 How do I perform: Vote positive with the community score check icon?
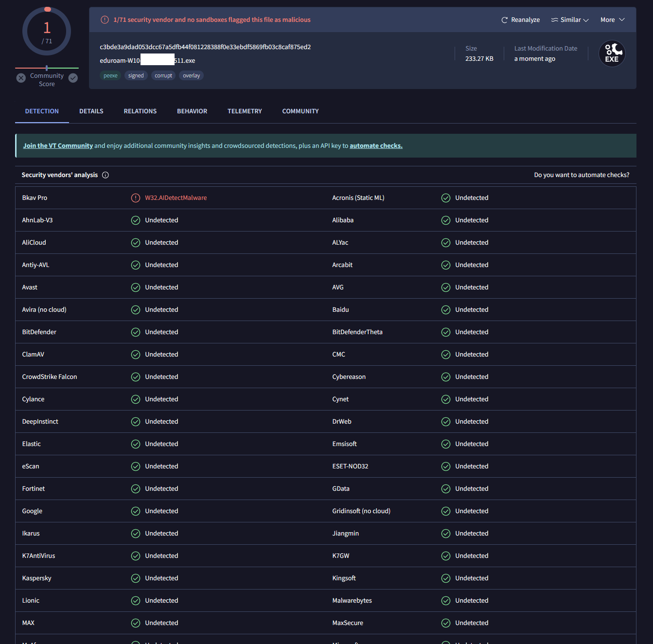tap(73, 78)
